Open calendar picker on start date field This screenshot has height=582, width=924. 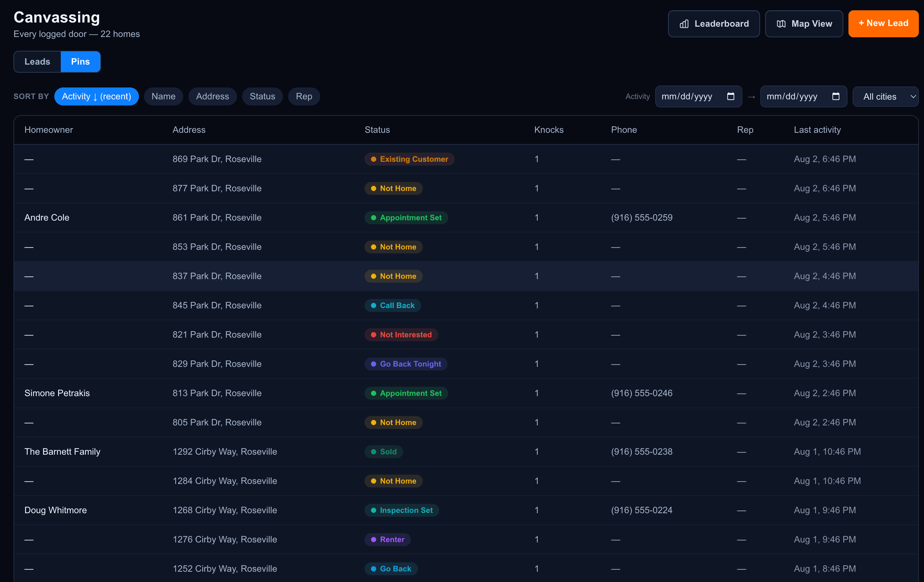coord(730,96)
